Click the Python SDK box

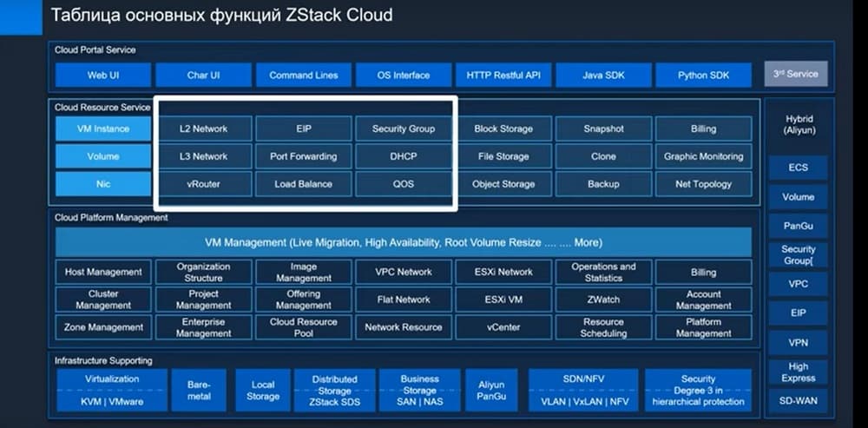click(x=704, y=75)
